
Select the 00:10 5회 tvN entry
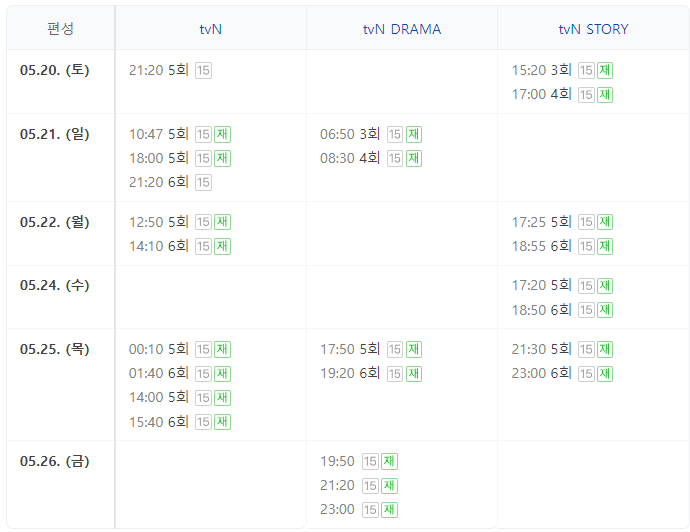pyautogui.click(x=159, y=349)
